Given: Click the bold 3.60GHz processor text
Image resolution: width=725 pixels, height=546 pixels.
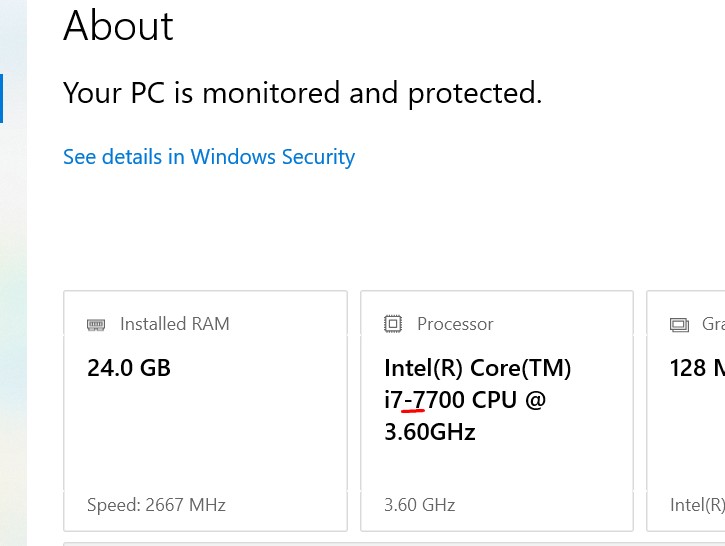Looking at the screenshot, I should (x=430, y=432).
